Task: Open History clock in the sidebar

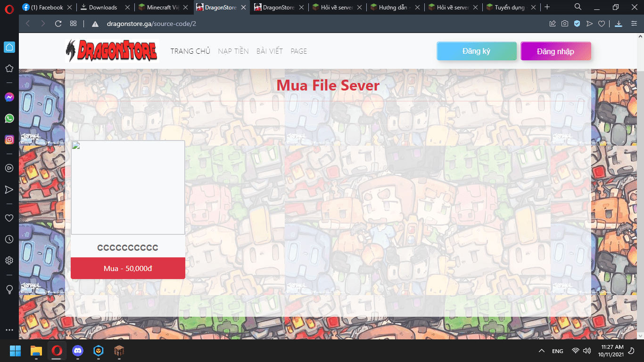Action: 9,239
